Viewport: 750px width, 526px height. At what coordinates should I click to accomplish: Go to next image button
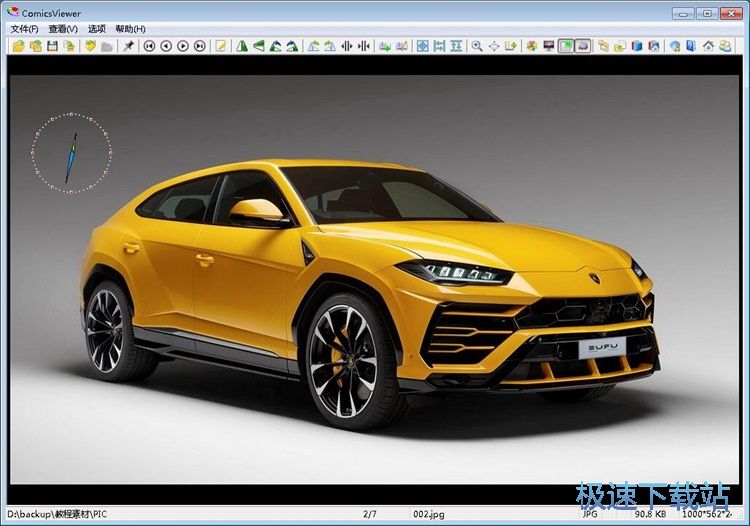click(x=183, y=46)
